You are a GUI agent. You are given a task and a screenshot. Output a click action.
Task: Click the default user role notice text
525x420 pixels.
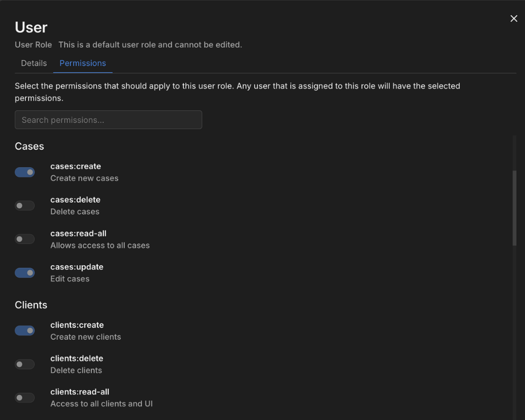(150, 45)
